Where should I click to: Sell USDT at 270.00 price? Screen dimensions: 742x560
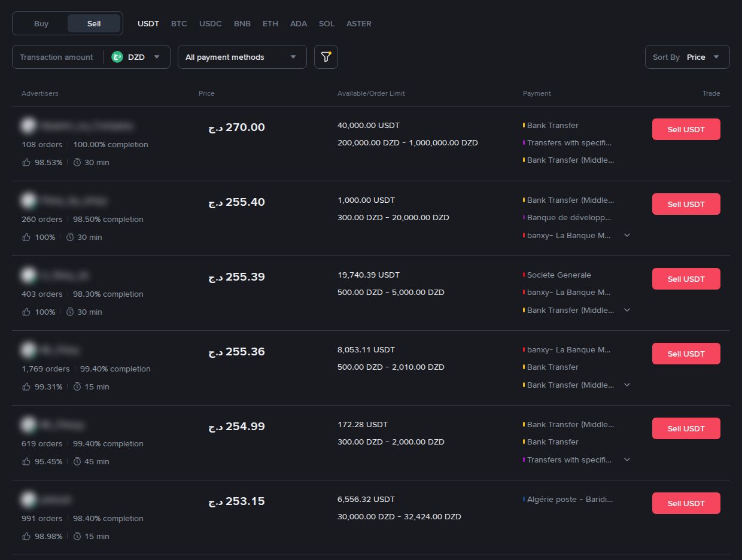(686, 129)
